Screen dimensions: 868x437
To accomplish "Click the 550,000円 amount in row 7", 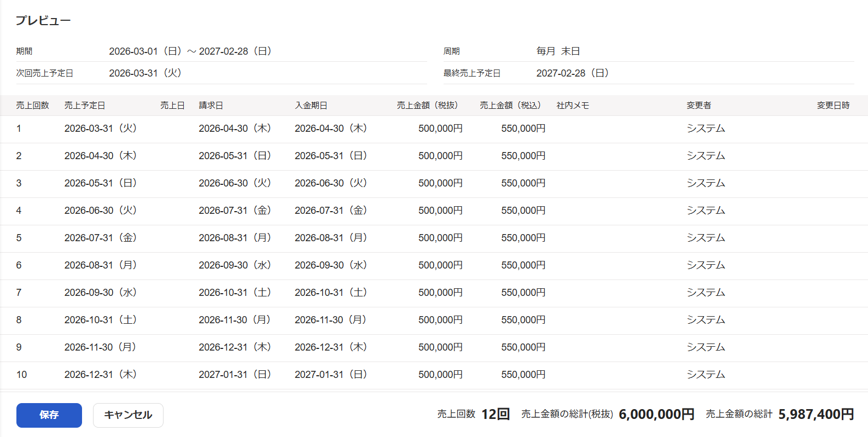I will click(x=523, y=293).
